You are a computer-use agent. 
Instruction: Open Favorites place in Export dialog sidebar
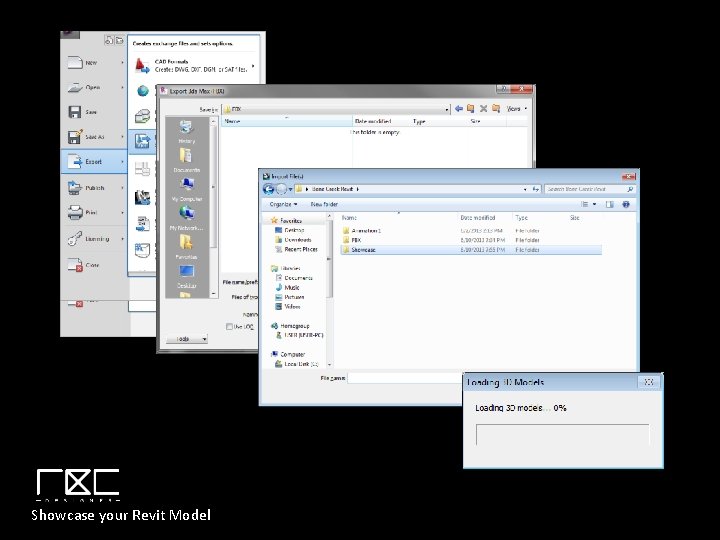click(186, 247)
